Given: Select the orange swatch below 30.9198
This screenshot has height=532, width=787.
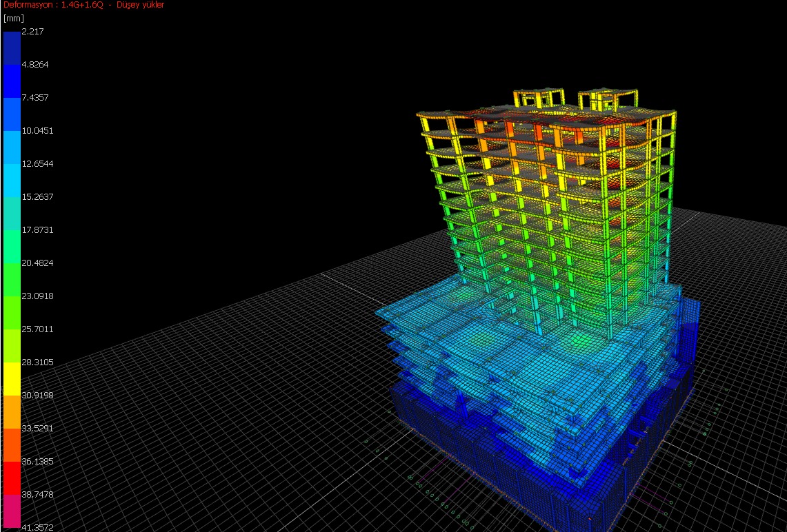Looking at the screenshot, I should (12, 411).
